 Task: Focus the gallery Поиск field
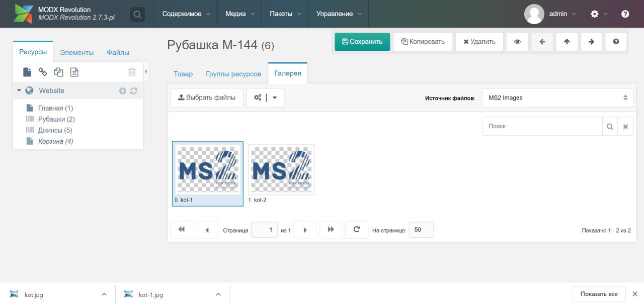(542, 126)
